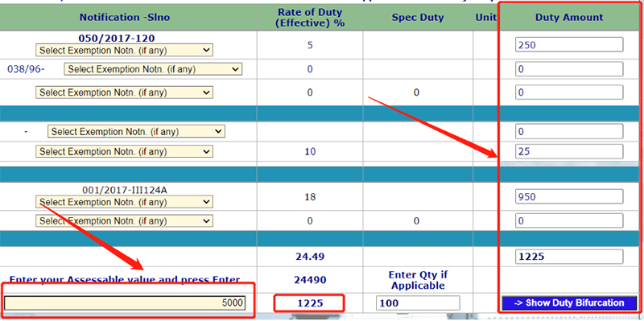Select the duty amount field showing 950
Viewport: 644px width, 321px height.
pos(569,196)
